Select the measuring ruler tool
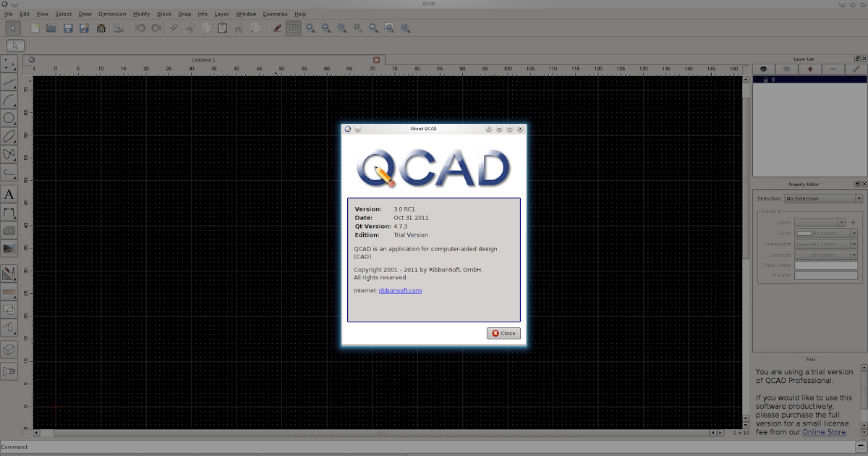The width and height of the screenshot is (868, 456). tap(9, 292)
